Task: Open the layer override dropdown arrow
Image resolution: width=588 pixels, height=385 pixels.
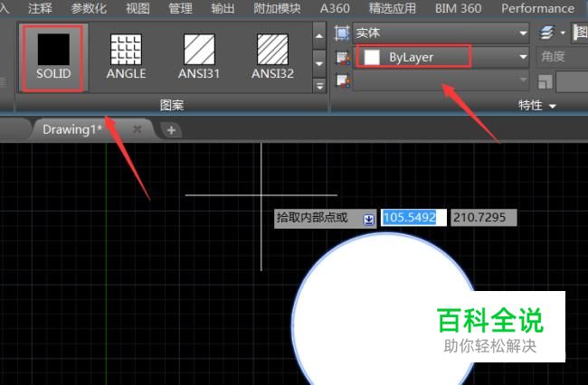Action: [563, 33]
